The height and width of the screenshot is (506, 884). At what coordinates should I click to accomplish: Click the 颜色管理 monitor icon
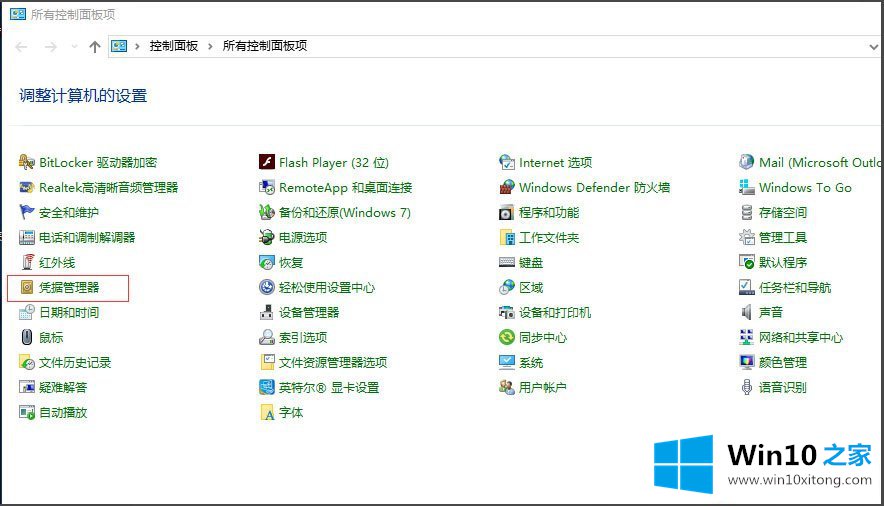[x=746, y=362]
